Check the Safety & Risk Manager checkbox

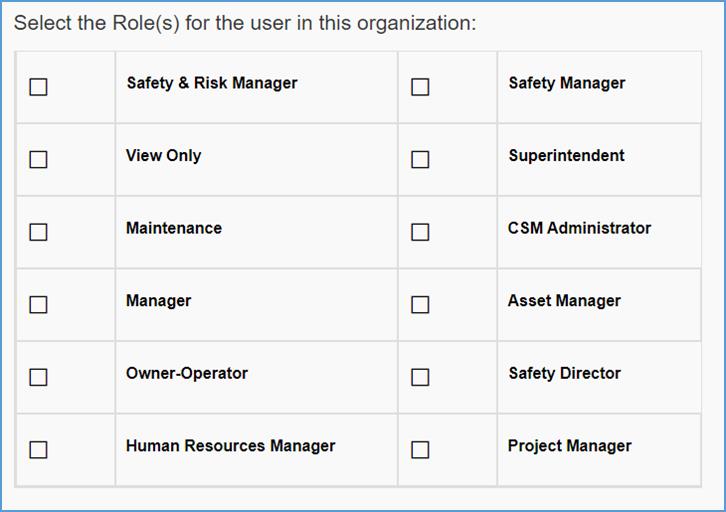pos(38,87)
